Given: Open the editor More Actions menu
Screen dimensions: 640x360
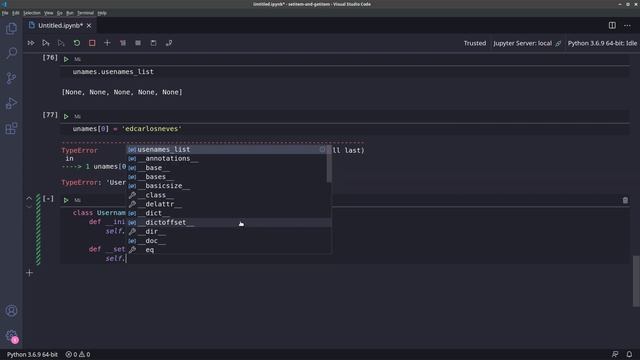Looking at the screenshot, I should 627,25.
